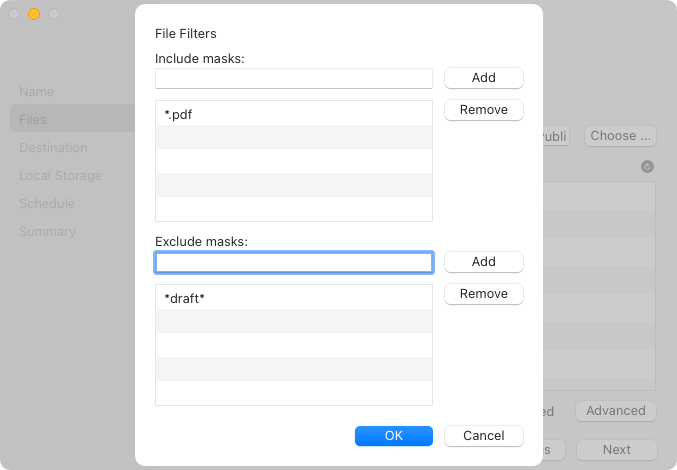The width and height of the screenshot is (677, 470).
Task: Switch to Local Storage in sidebar
Action: click(60, 175)
